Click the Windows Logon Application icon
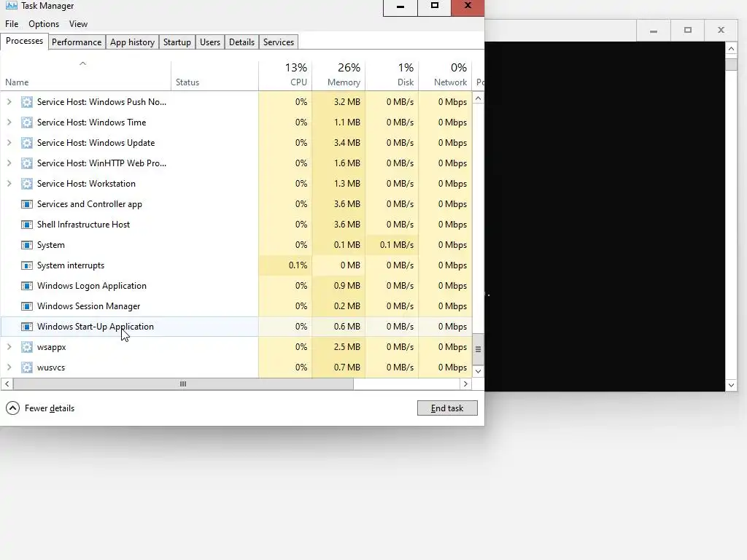747x560 pixels. (x=27, y=286)
